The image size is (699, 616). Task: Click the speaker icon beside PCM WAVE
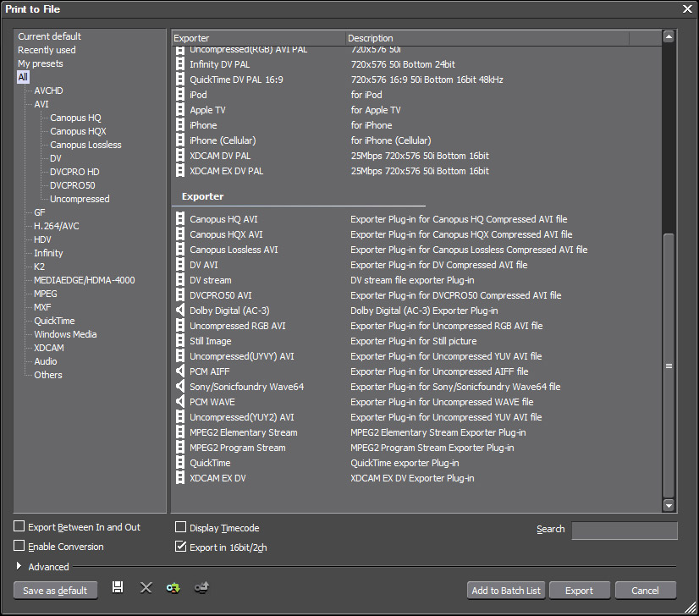point(180,402)
